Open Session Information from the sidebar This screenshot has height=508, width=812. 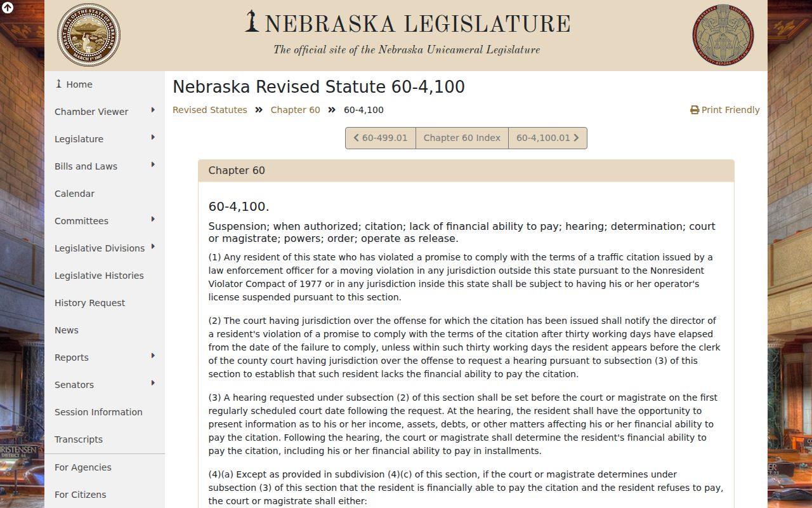[105, 412]
